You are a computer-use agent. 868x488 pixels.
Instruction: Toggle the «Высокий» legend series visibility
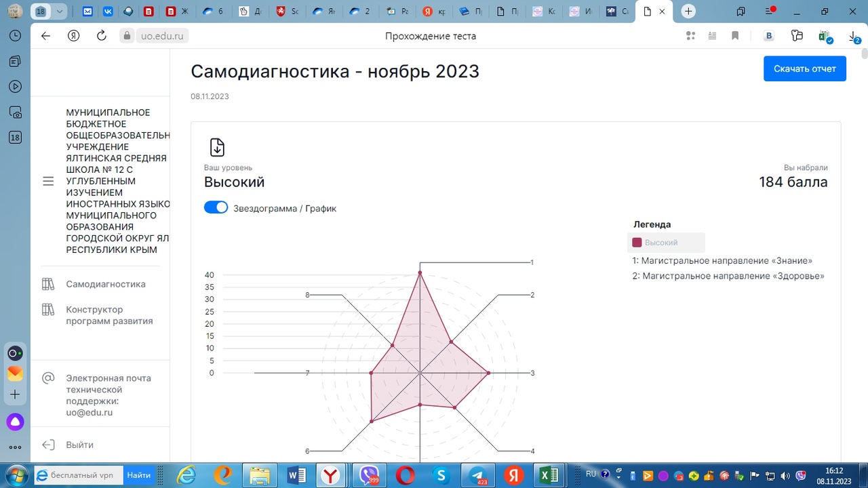coord(655,243)
